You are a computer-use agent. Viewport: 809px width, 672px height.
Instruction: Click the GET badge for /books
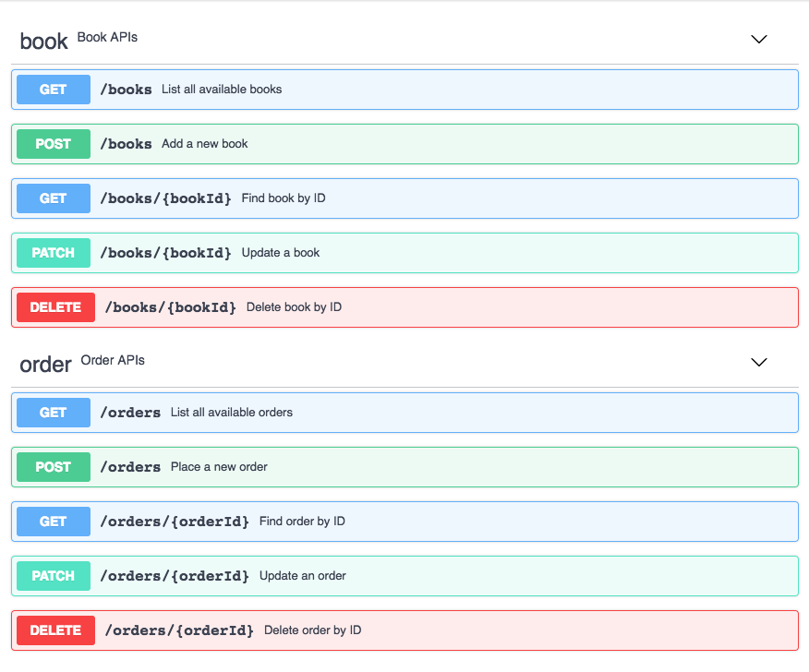54,90
